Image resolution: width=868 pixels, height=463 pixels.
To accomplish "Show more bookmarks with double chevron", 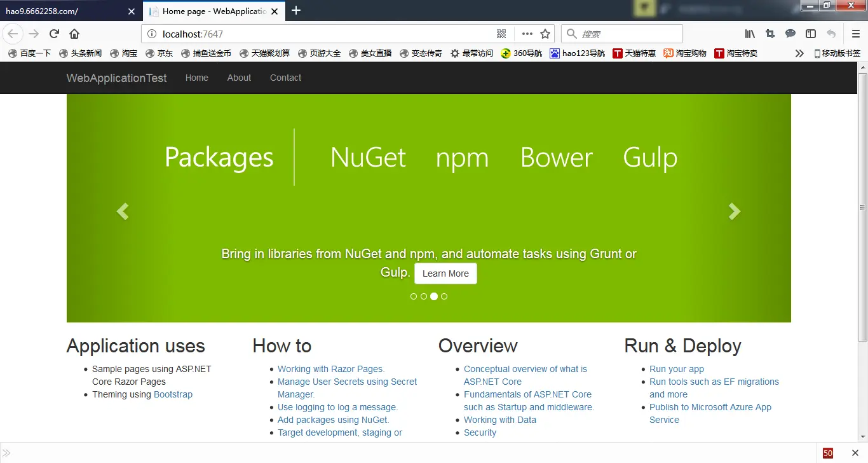I will [x=799, y=53].
